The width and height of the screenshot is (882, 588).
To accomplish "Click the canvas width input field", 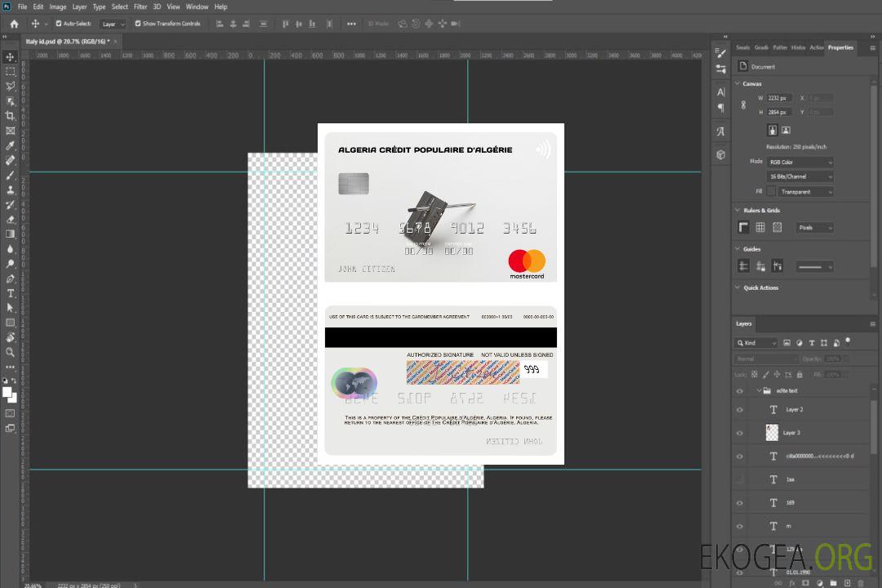I will click(779, 98).
